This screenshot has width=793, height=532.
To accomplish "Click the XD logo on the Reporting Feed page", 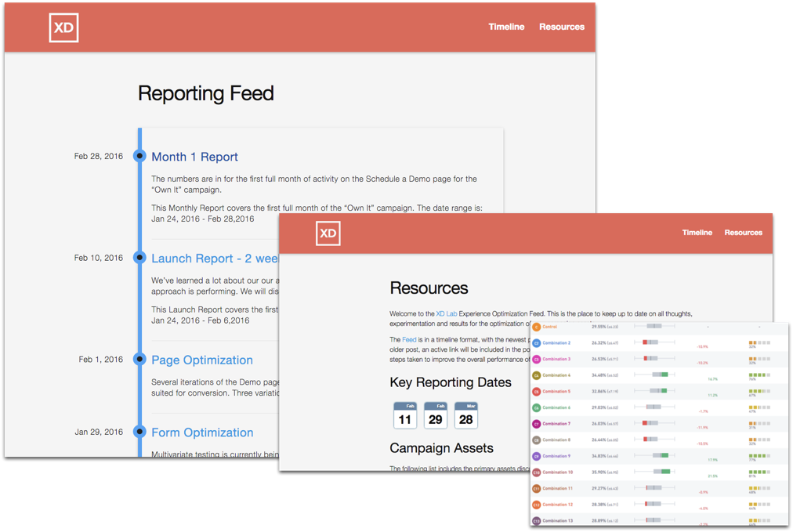I will [x=63, y=27].
